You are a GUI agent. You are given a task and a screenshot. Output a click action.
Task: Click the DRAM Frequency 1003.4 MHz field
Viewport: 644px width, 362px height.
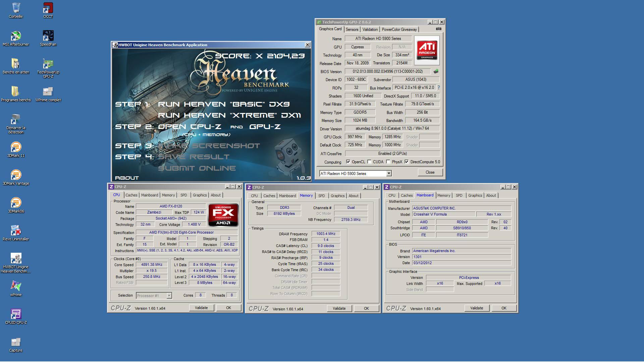point(326,234)
